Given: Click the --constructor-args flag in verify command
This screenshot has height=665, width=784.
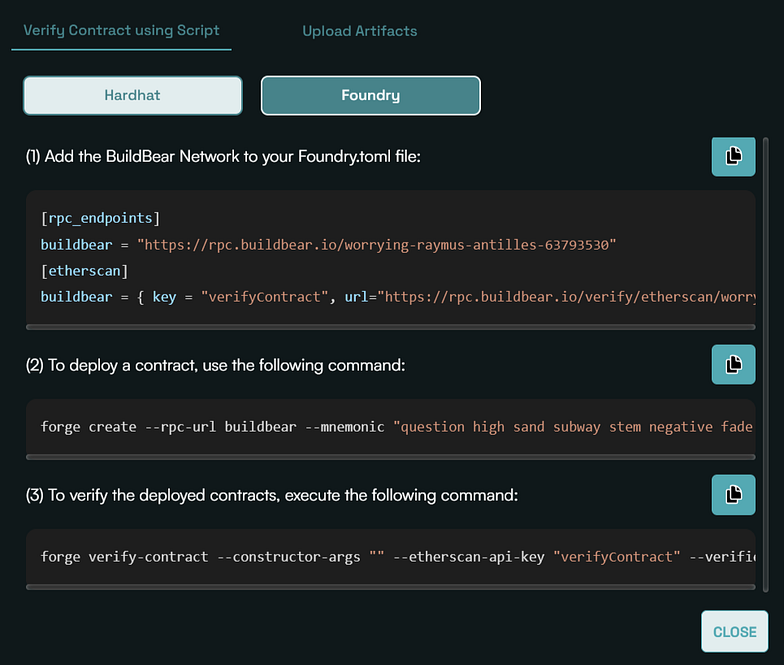Looking at the screenshot, I should coord(288,557).
